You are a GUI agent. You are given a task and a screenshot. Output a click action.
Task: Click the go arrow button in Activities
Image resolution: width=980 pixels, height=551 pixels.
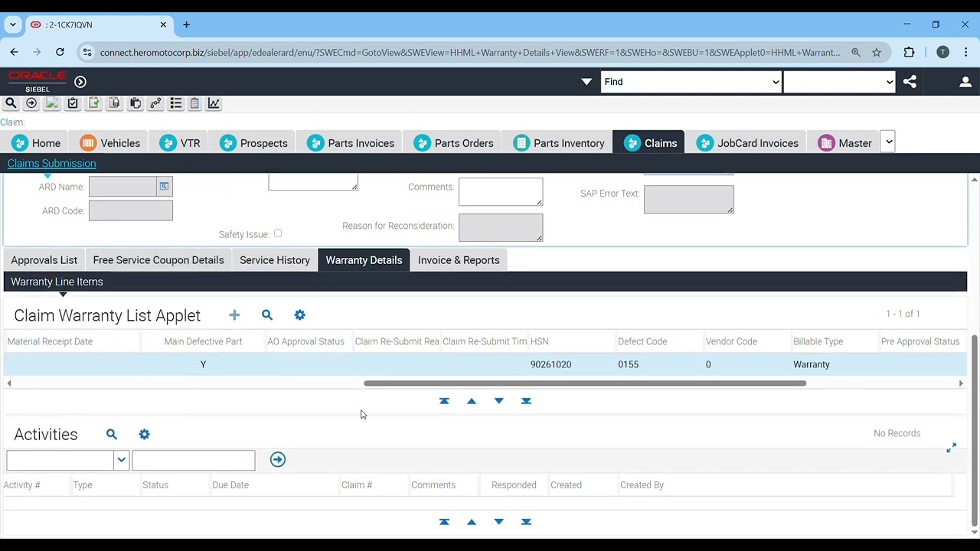pyautogui.click(x=278, y=460)
